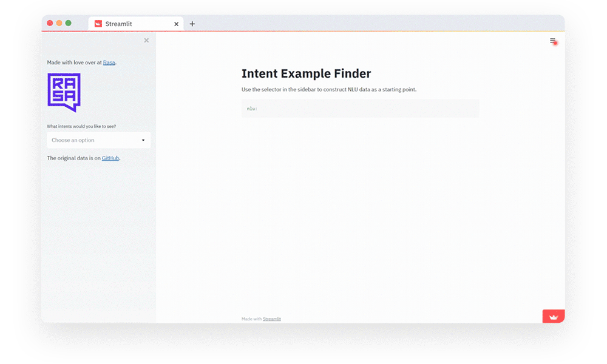Image resolution: width=607 pixels, height=364 pixels.
Task: Click the 'What intents would you like to see?' label
Action: 81,126
